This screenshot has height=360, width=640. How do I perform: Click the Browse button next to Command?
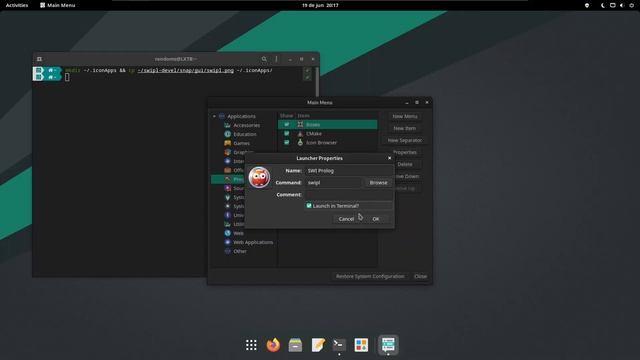[378, 183]
